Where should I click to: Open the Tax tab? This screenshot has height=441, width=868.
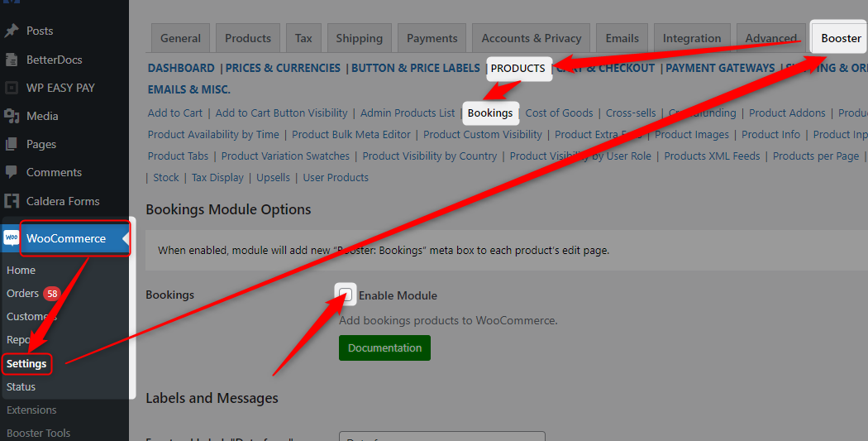pos(303,38)
